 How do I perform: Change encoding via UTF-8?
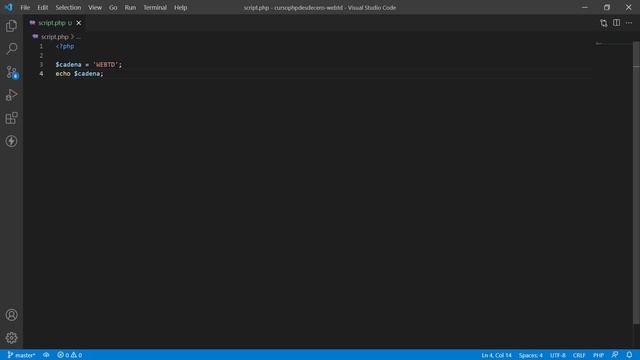(558, 355)
